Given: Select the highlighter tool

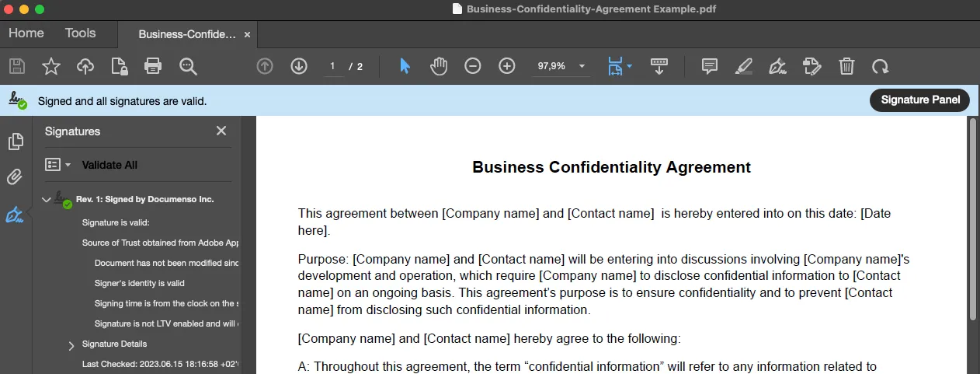Looking at the screenshot, I should point(743,66).
